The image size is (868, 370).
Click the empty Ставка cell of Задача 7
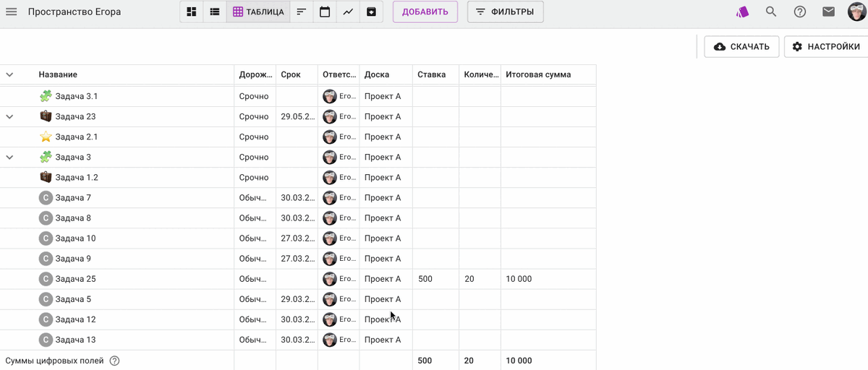coord(435,197)
